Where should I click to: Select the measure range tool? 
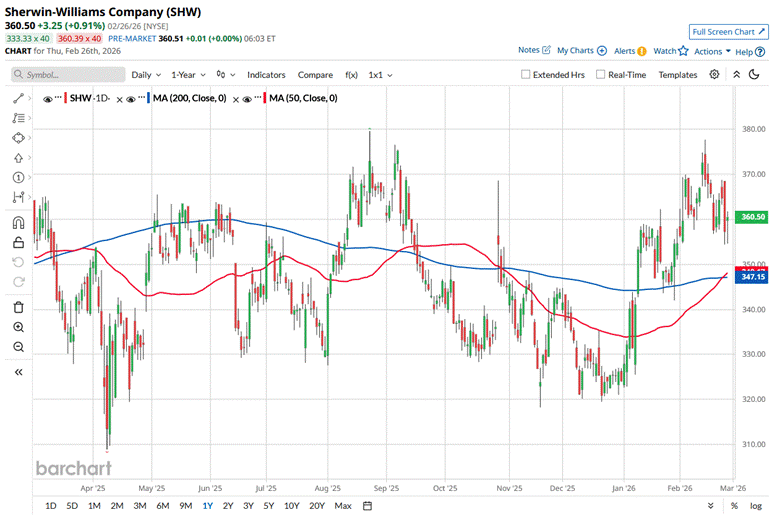point(18,197)
